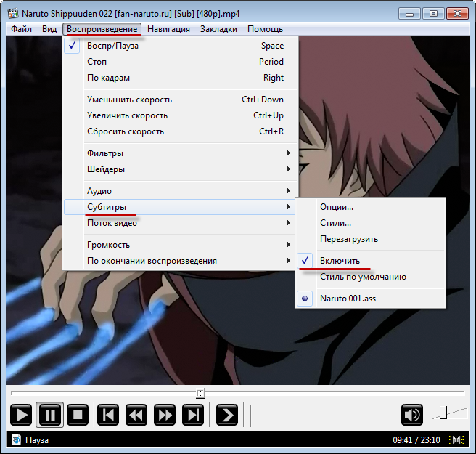Viewport: 476px width, 454px height.
Task: Click the Пауза status text
Action: coord(37,440)
